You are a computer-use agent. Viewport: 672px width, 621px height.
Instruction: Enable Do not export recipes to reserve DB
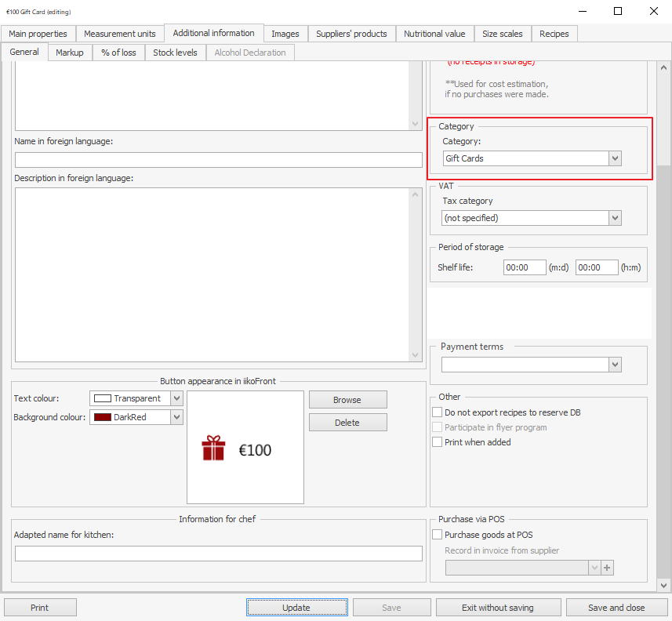(x=438, y=412)
